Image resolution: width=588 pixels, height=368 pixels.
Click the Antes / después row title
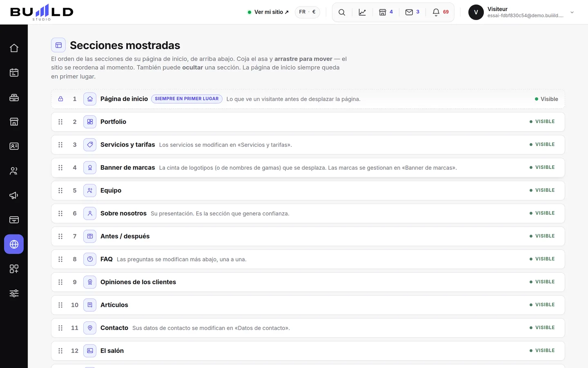click(125, 236)
